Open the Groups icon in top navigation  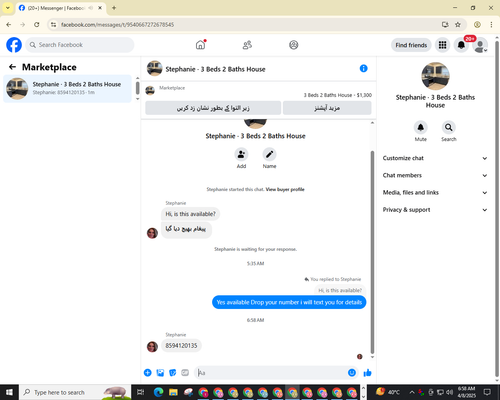pos(294,45)
